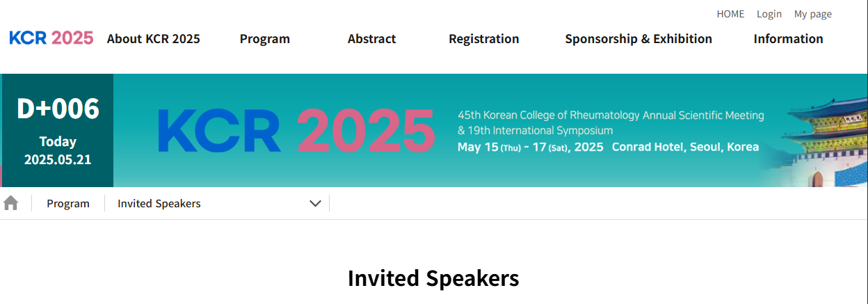Image resolution: width=868 pixels, height=304 pixels.
Task: Open the Program breadcrumb item
Action: (68, 203)
